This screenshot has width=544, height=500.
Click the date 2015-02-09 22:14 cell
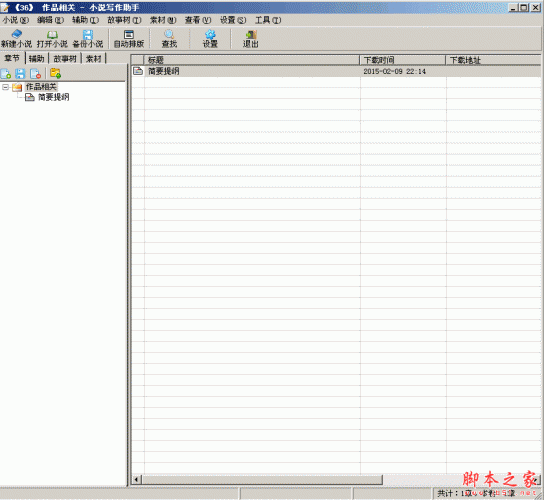[x=394, y=71]
